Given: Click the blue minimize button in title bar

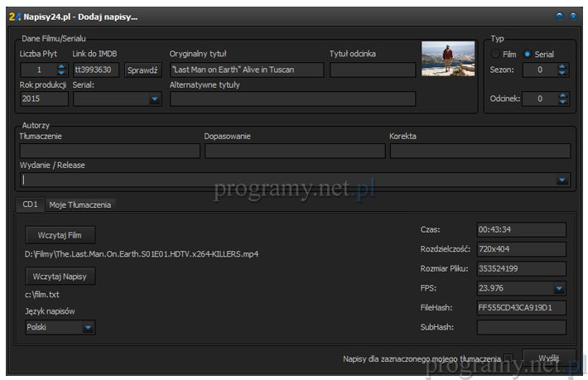Looking at the screenshot, I should pos(560,16).
